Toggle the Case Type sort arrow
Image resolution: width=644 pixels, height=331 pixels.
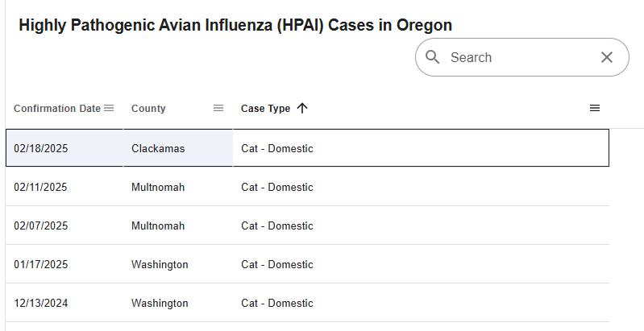pos(302,108)
